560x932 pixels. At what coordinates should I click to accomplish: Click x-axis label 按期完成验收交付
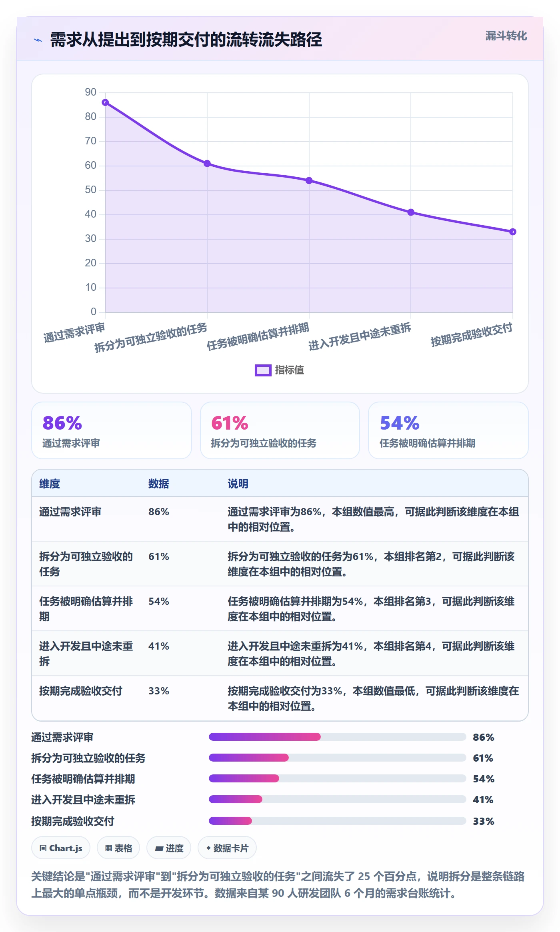coord(472,334)
